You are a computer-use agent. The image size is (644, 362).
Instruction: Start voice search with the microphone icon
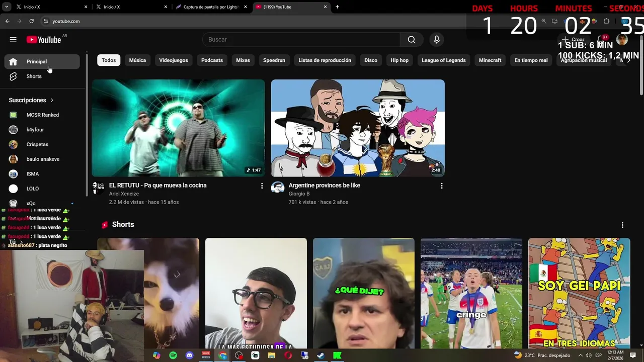point(436,40)
